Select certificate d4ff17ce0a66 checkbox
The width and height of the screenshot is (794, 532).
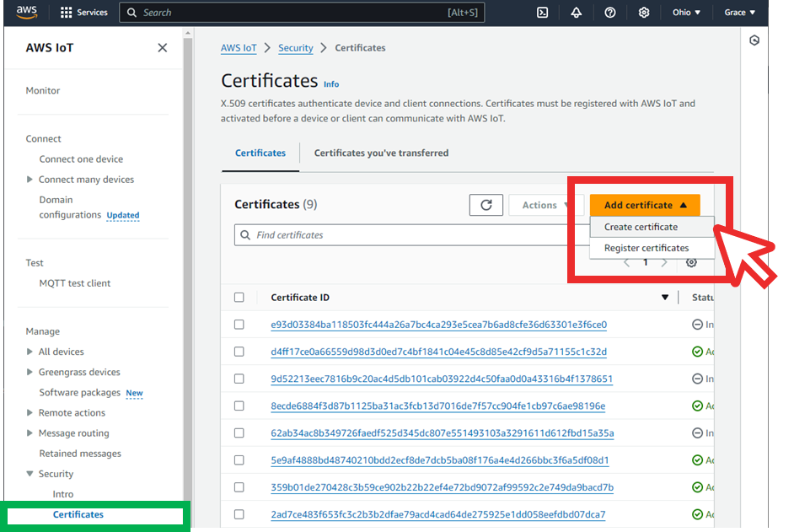(x=239, y=352)
